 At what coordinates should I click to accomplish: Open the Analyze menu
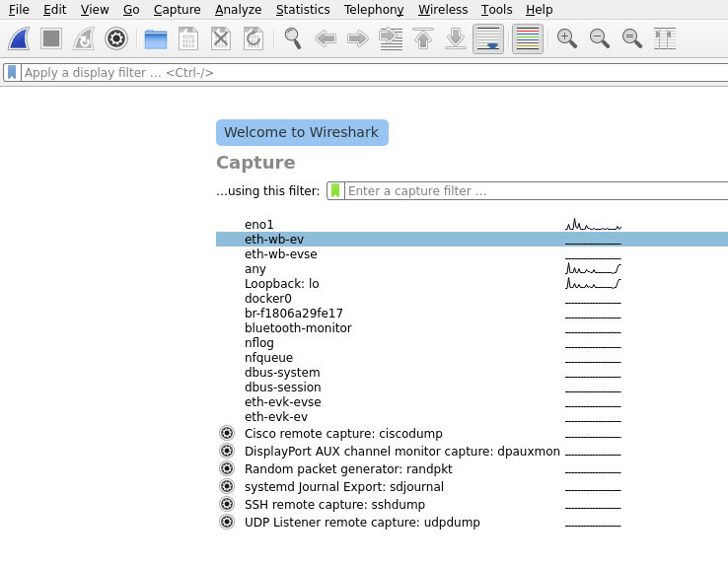click(x=238, y=9)
